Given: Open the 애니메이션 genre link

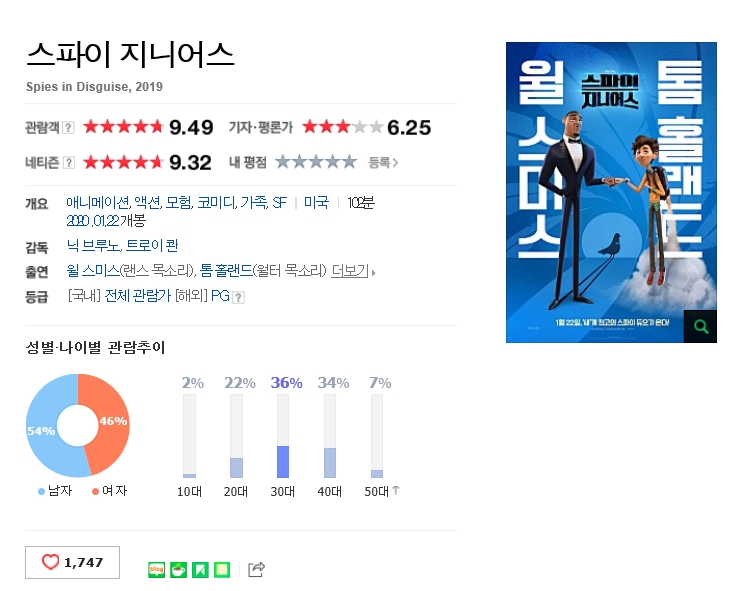Looking at the screenshot, I should point(98,203).
